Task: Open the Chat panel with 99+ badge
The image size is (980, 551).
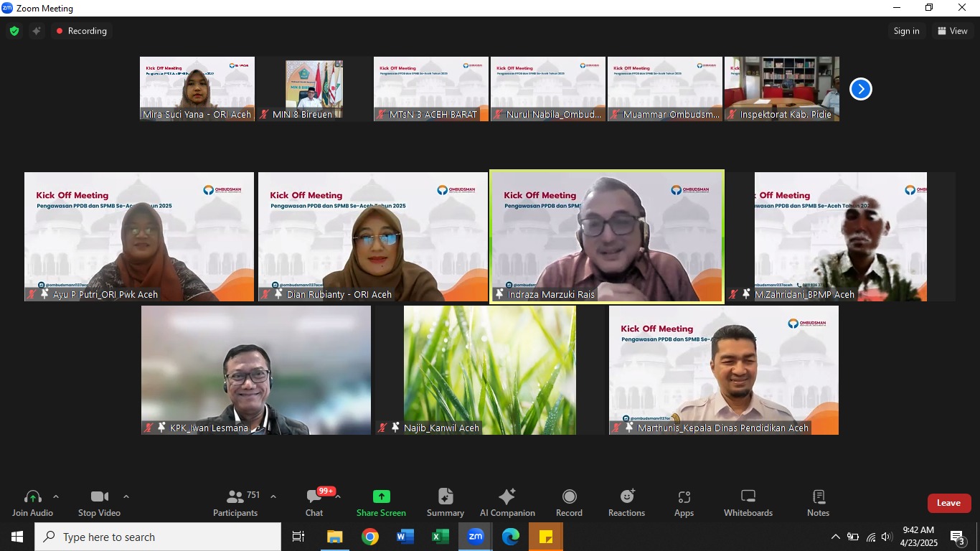Action: click(x=314, y=497)
